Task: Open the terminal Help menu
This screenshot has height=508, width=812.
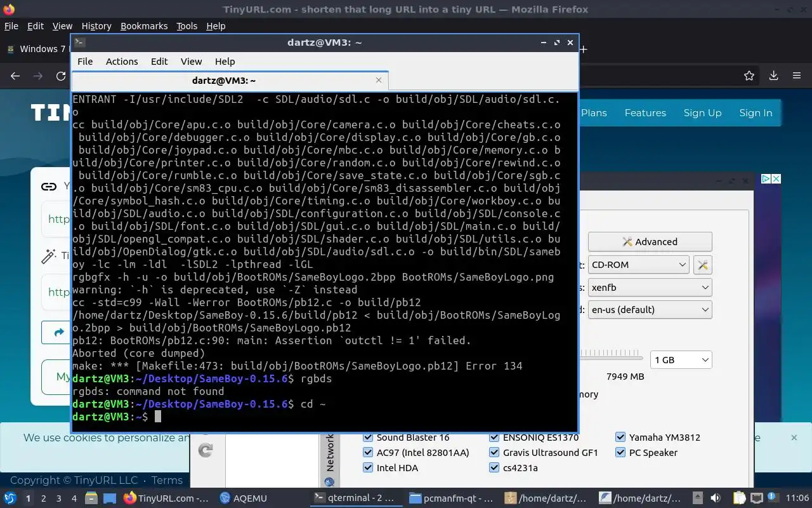Action: [x=225, y=62]
